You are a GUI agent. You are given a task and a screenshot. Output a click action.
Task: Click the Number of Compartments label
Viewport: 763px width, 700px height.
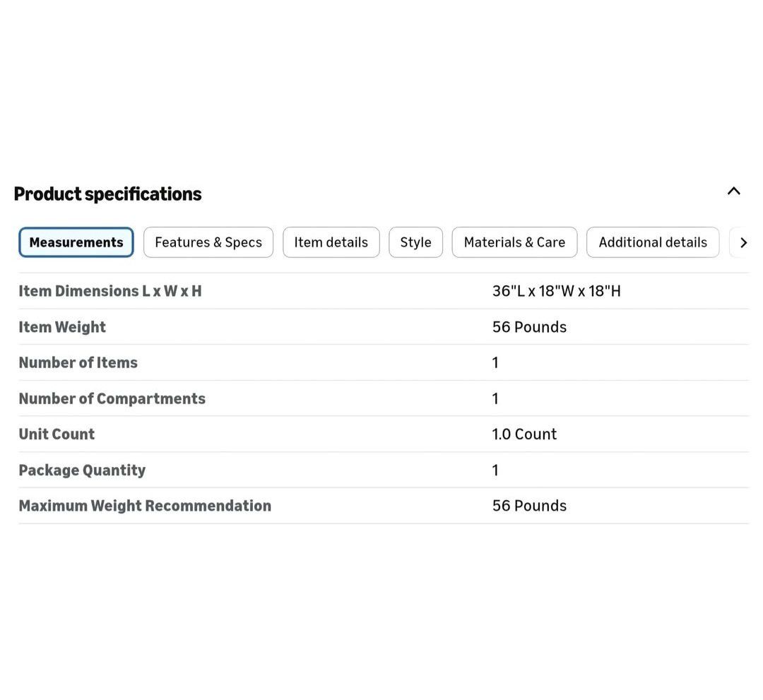(x=112, y=398)
